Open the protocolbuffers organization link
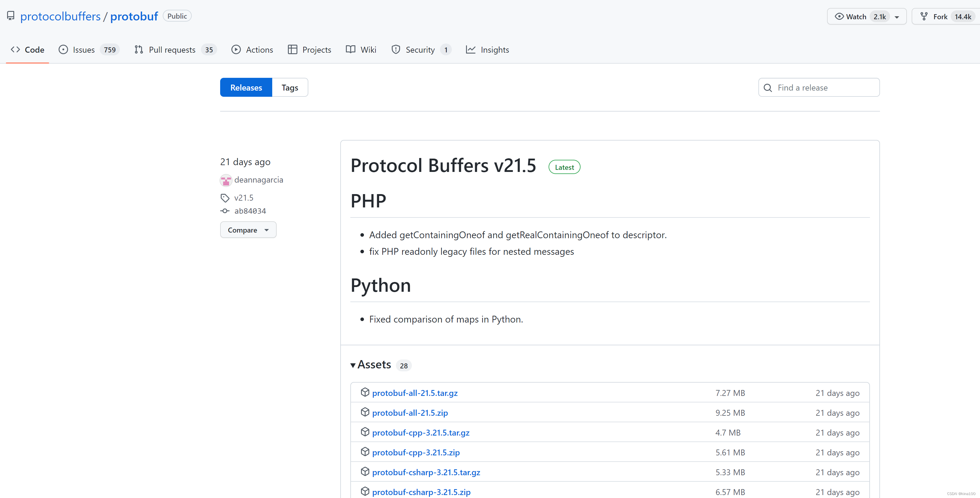Screen dimensions: 980x498 pyautogui.click(x=60, y=16)
